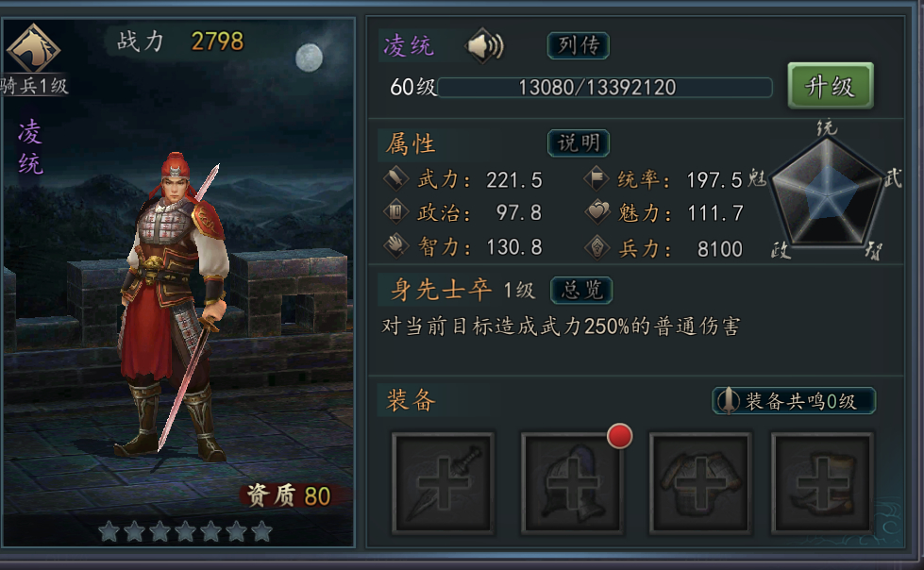Viewport: 924px width, 570px height.
Task: Tap the 政治 scroll attribute icon
Action: coord(396,211)
